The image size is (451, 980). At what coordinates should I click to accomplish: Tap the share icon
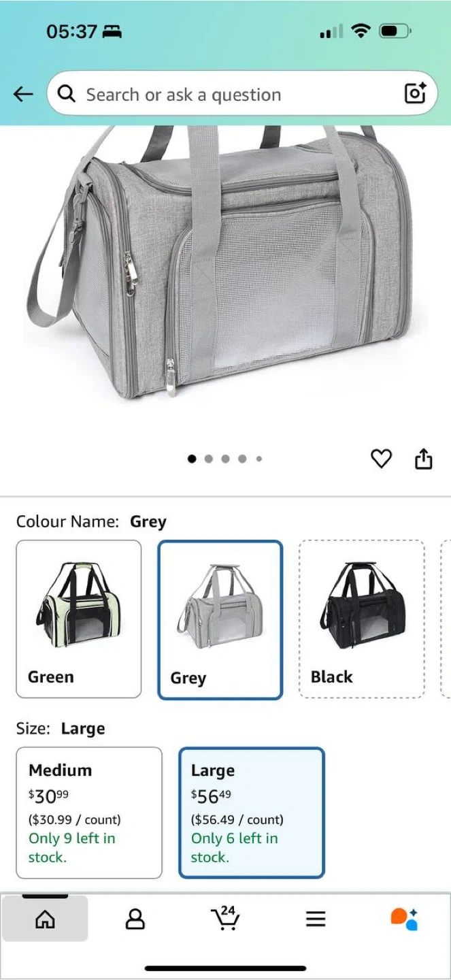click(423, 459)
